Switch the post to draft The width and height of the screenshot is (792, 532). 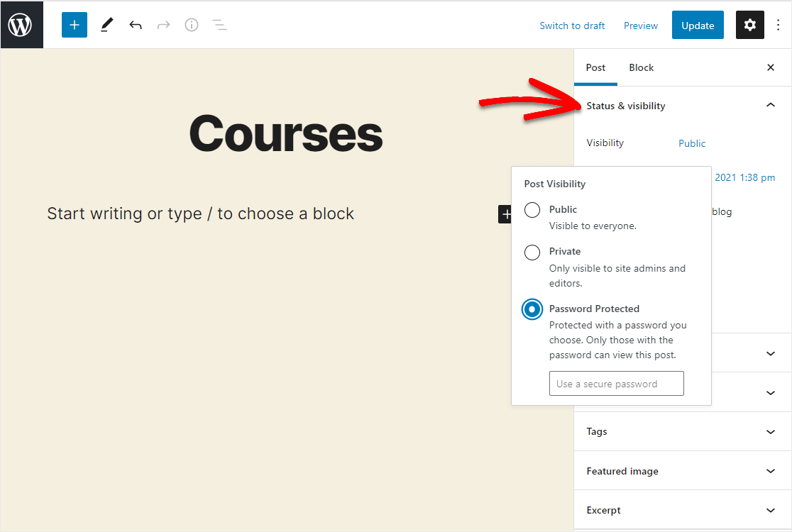pyautogui.click(x=572, y=26)
